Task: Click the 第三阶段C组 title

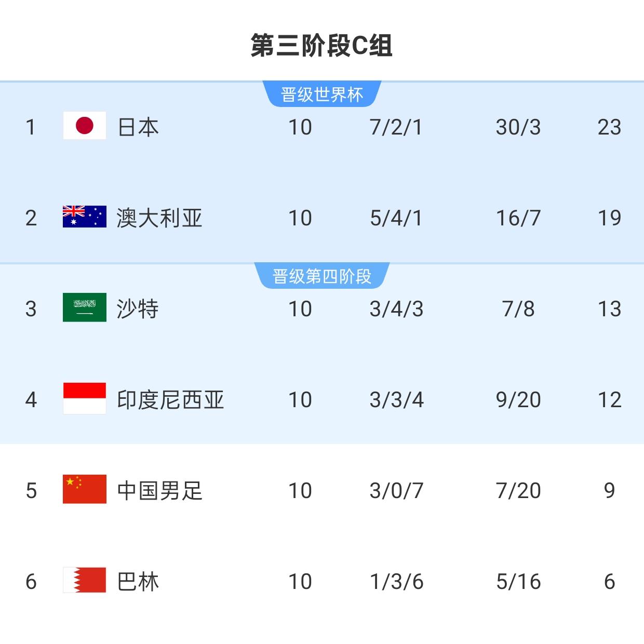Action: [x=321, y=46]
